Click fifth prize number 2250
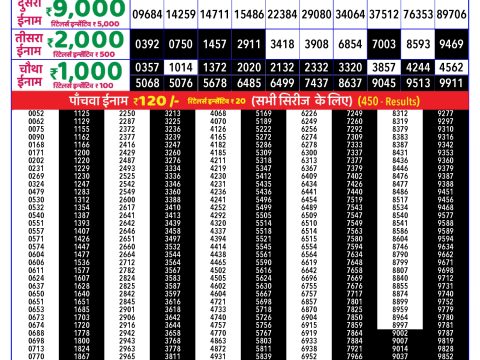Image resolution: width=480 pixels, height=360 pixels. tap(127, 113)
